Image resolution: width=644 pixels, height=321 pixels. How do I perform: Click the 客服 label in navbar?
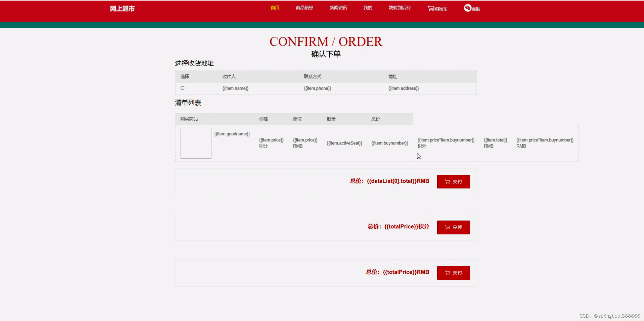click(x=476, y=9)
